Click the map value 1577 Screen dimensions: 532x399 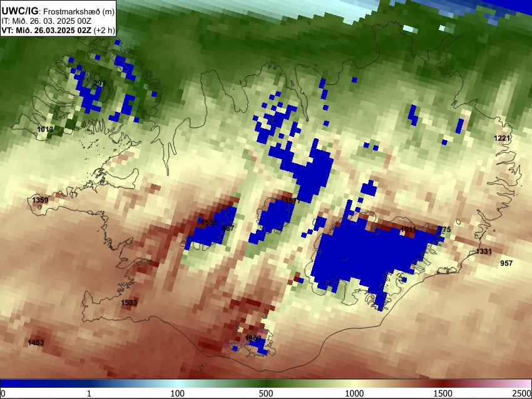point(293,201)
